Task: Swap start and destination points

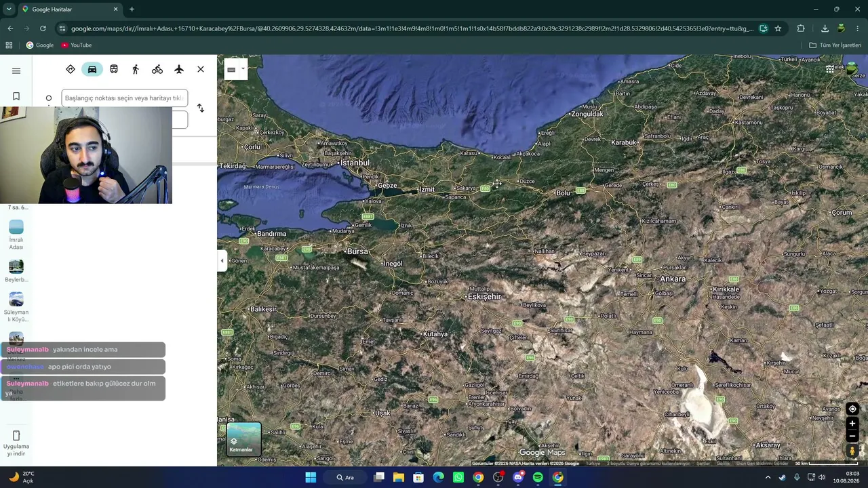Action: (x=201, y=108)
